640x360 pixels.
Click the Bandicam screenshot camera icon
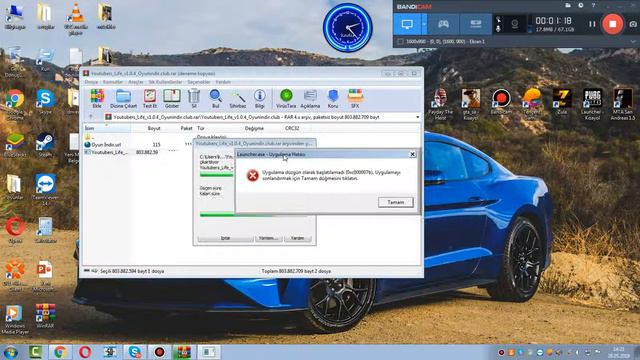point(633,24)
